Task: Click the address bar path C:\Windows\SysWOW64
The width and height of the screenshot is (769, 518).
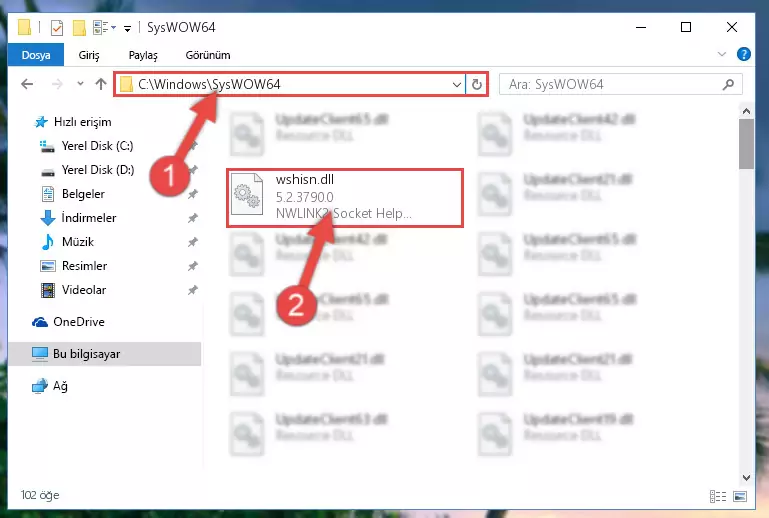Action: (x=209, y=84)
